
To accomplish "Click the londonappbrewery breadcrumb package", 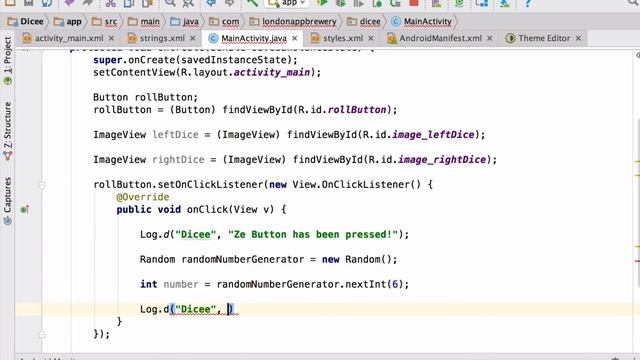I will 293,22.
